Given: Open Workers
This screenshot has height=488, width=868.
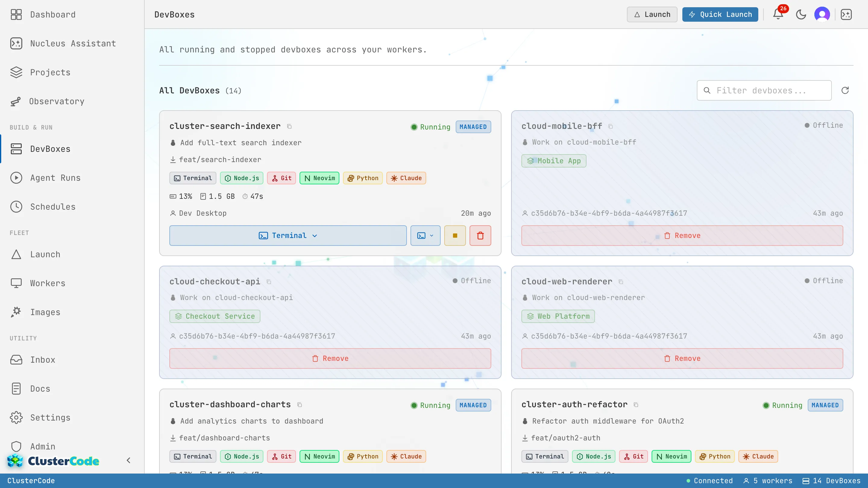Looking at the screenshot, I should [72, 283].
